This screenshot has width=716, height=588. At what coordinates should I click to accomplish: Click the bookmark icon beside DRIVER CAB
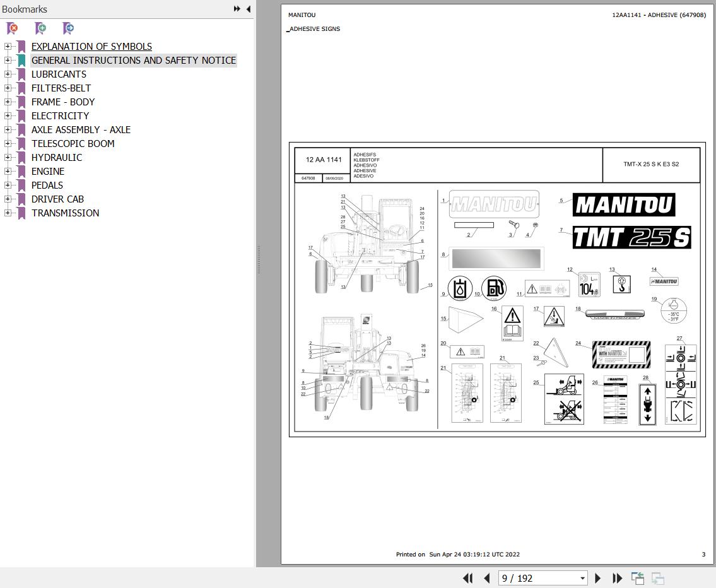click(21, 199)
